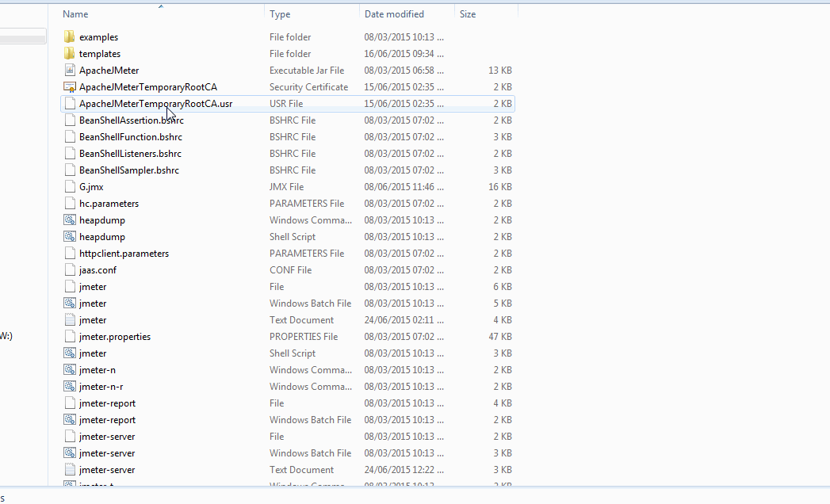Select the 'jmeter-n-r' file name

click(x=101, y=387)
